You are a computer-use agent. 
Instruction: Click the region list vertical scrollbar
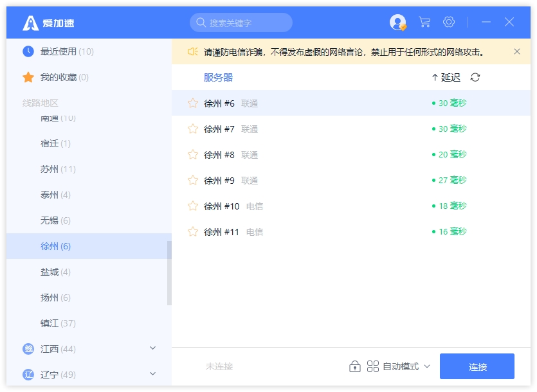169,273
